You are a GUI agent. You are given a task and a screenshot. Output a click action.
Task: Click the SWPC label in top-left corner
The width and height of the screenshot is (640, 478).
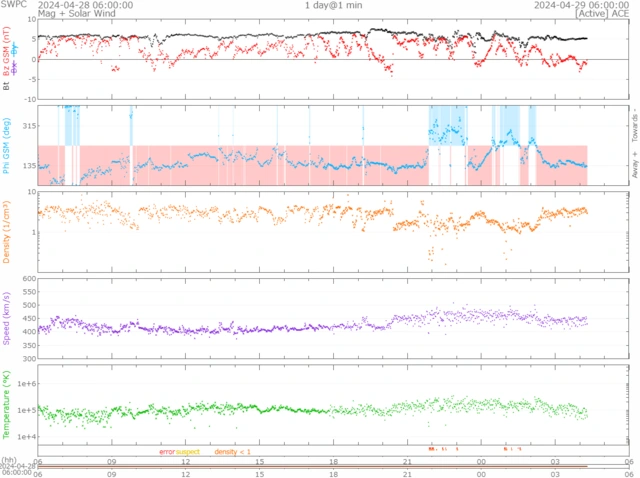[13, 5]
